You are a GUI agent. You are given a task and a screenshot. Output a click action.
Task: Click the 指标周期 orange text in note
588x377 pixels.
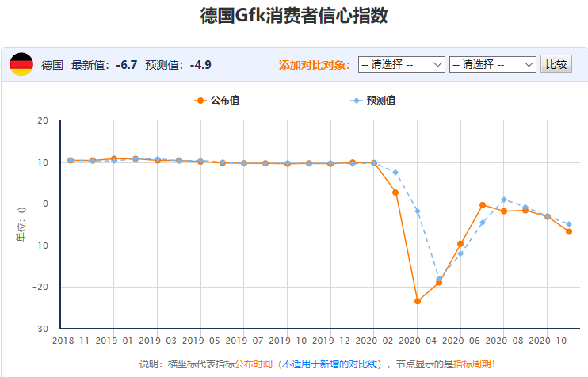[x=472, y=364]
